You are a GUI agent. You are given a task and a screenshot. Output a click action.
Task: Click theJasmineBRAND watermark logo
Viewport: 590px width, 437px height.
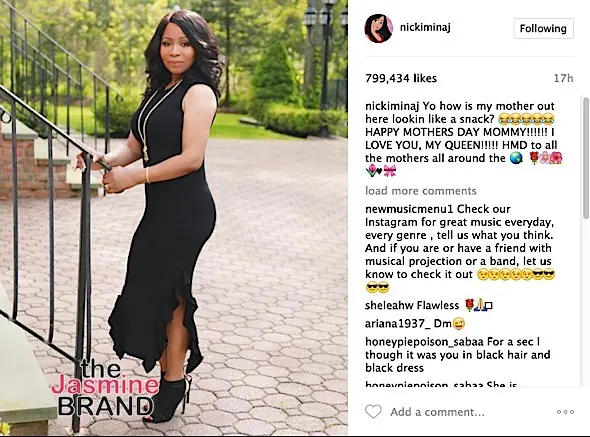[x=107, y=388]
